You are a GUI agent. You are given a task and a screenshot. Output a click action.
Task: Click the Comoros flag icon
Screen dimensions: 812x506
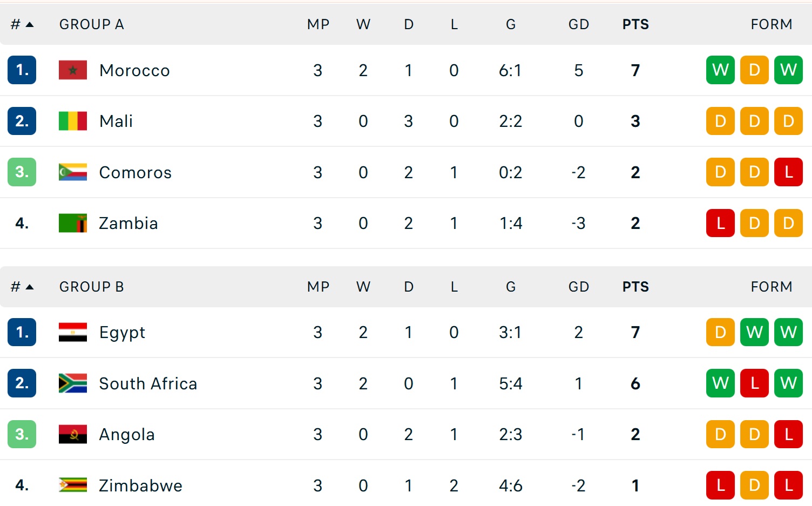73,172
